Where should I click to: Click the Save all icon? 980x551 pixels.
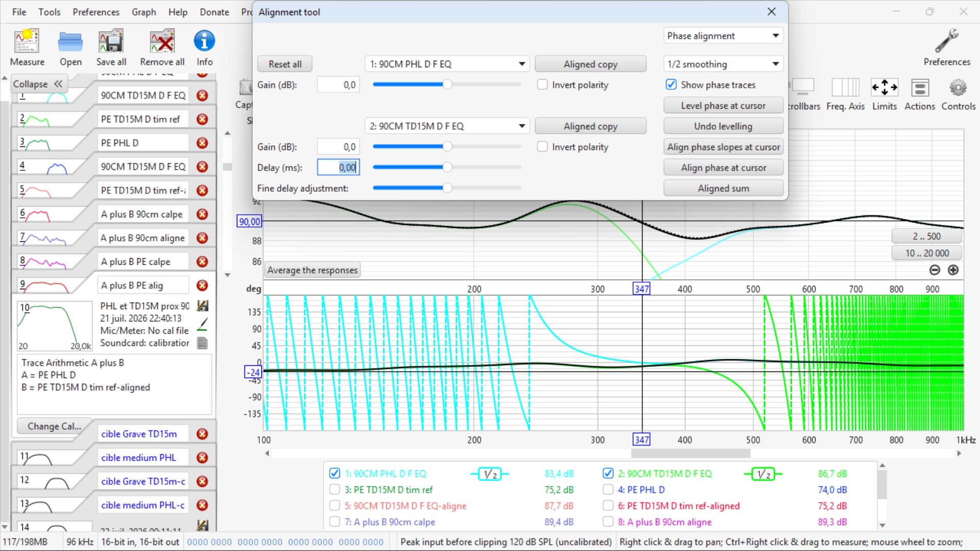pyautogui.click(x=111, y=42)
